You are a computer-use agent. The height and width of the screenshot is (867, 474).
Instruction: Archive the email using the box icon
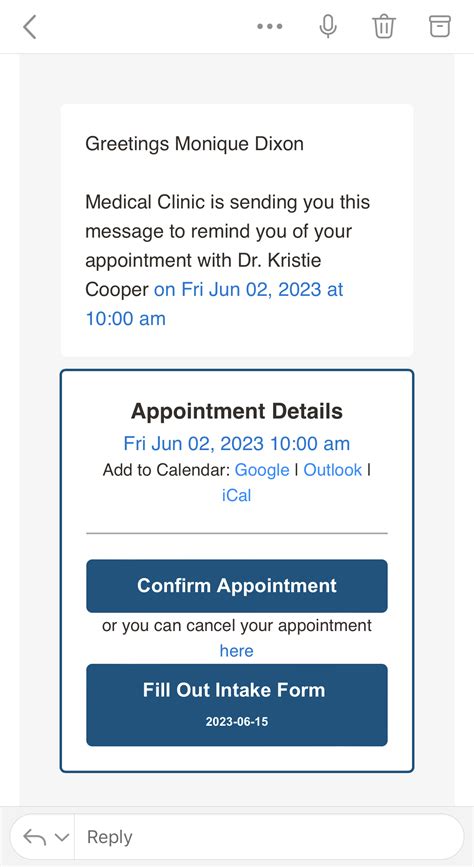click(440, 26)
